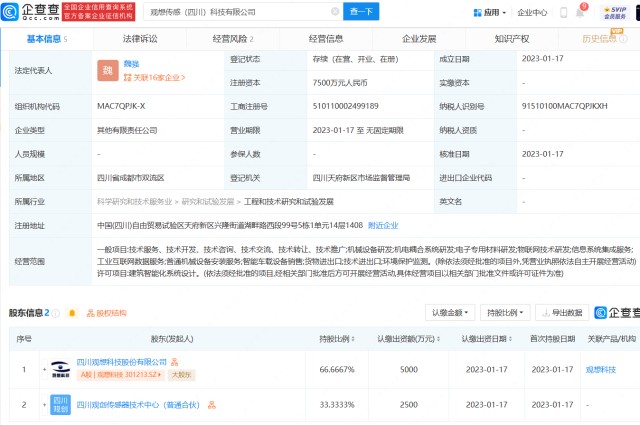Select the registration number 510110002499189
The image size is (640, 425).
coord(345,106)
